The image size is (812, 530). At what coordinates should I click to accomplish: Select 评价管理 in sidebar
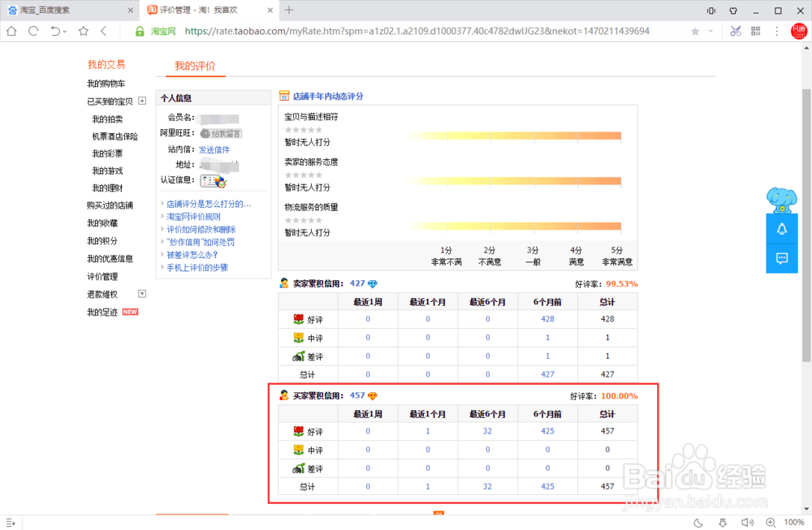[102, 277]
